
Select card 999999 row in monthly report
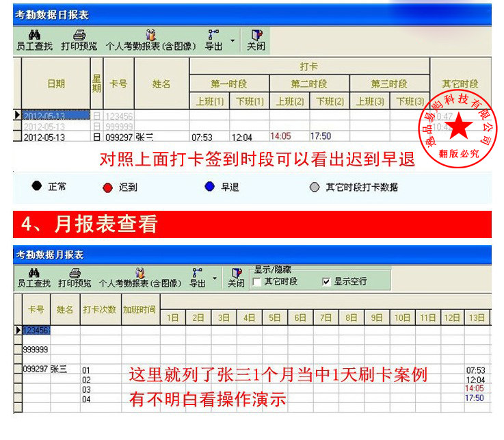pos(36,349)
